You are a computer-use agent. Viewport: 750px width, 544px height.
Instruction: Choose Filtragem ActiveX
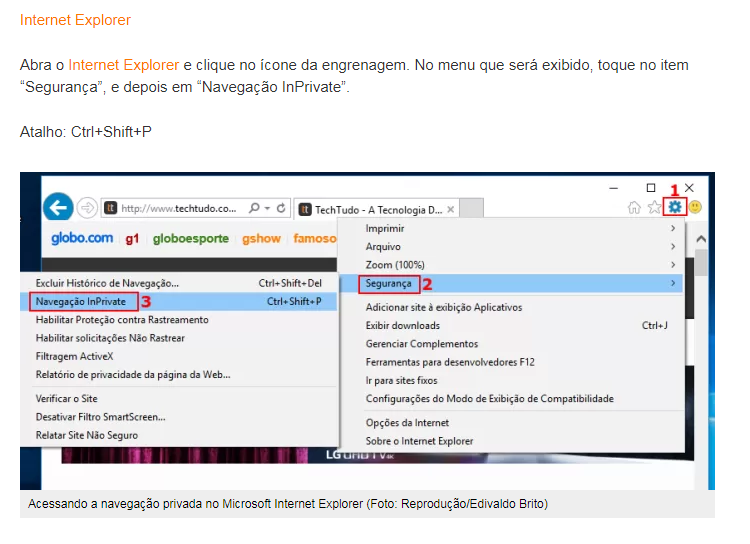[179, 356]
